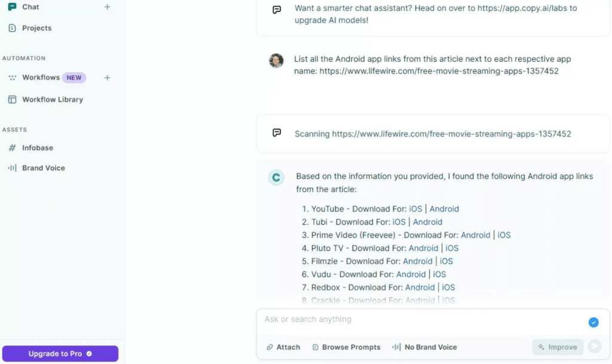Open the Workflow Library panel icon
The height and width of the screenshot is (364, 612).
(x=12, y=99)
